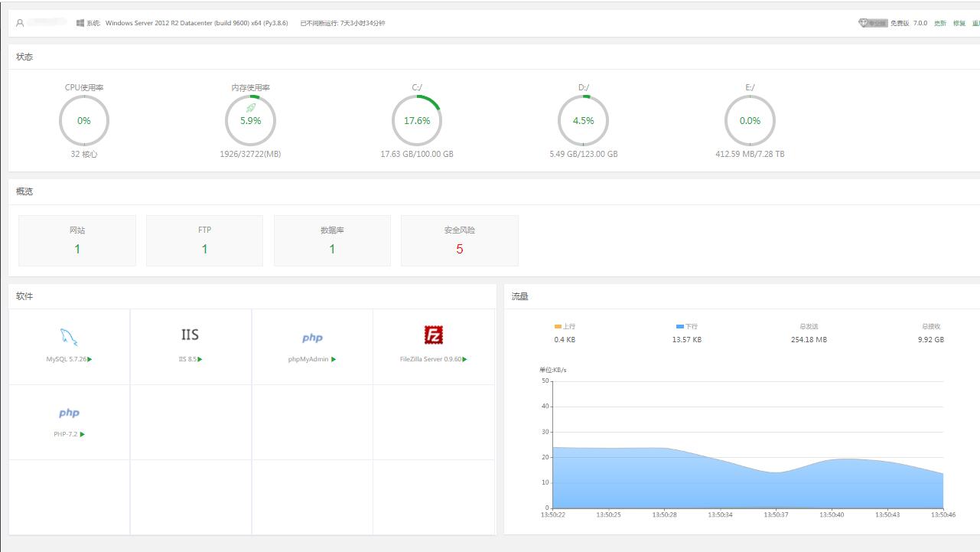Click the 254.18 MB total sent value
The height and width of the screenshot is (552, 980).
[x=809, y=339]
